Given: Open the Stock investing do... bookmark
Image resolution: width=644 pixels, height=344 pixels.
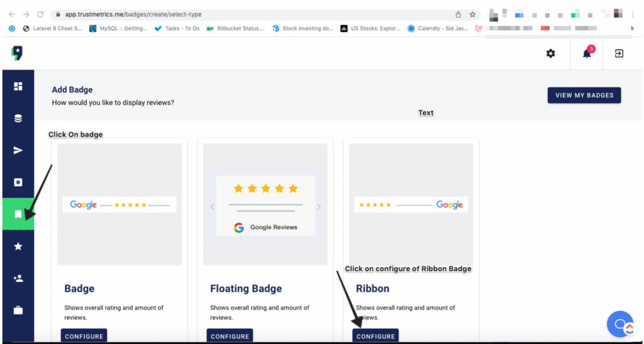Looking at the screenshot, I should (x=303, y=28).
